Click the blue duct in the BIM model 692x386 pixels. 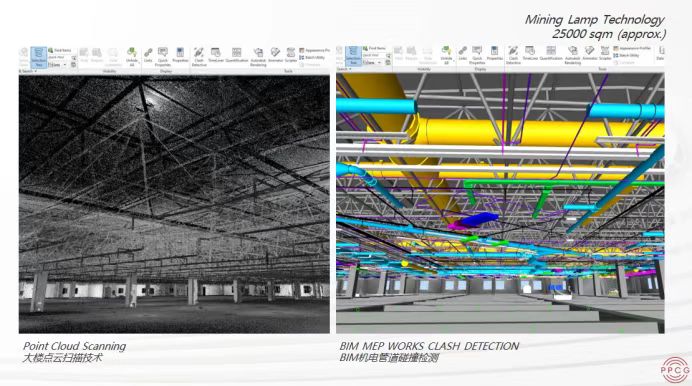[x=479, y=219]
